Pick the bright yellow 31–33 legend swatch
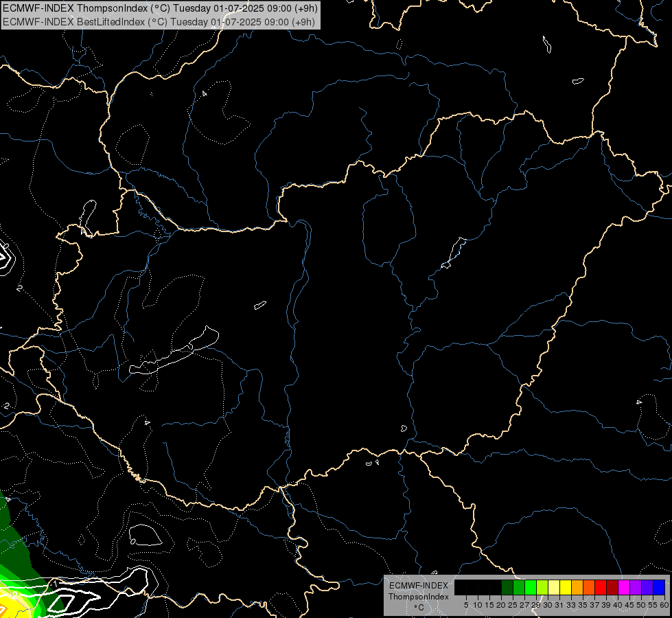Image resolution: width=672 pixels, height=618 pixels. 566,587
